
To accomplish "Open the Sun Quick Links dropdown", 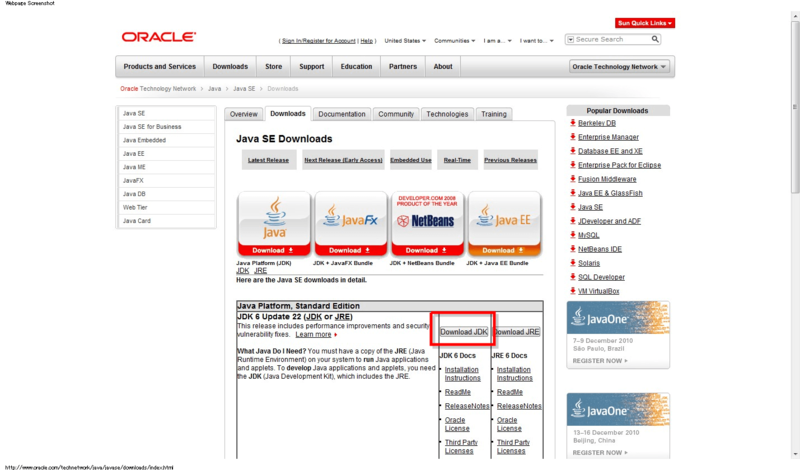I will pos(644,23).
